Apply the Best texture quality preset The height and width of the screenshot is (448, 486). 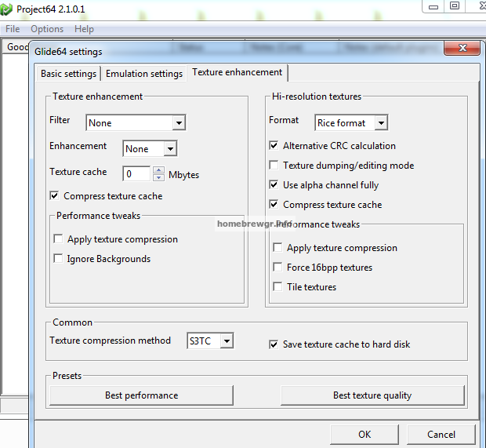[372, 395]
